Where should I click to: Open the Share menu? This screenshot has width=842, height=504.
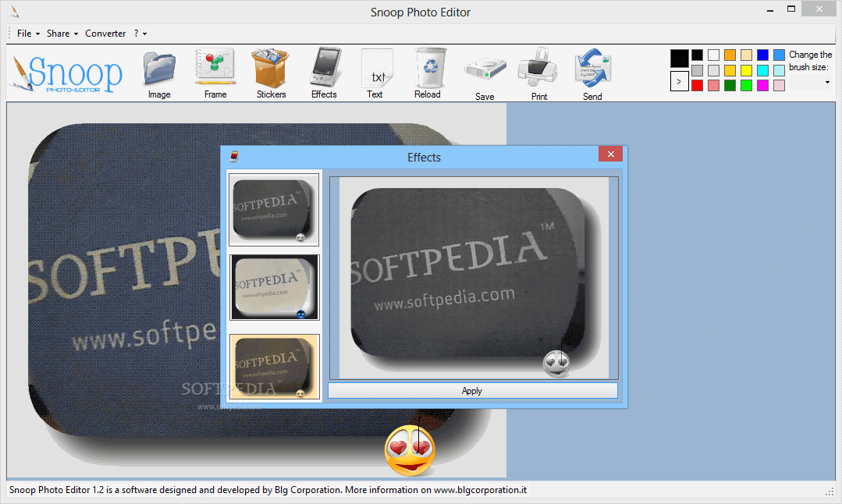[62, 34]
